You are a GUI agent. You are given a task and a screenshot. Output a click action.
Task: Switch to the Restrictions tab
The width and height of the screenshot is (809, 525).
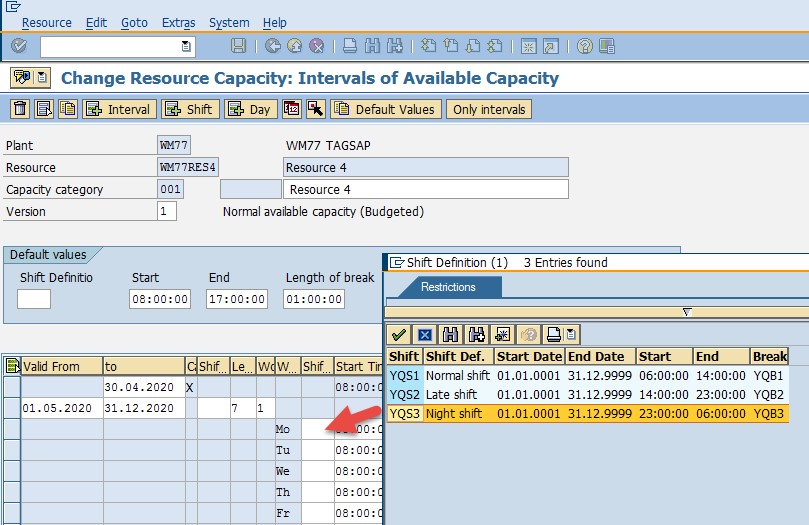point(448,287)
